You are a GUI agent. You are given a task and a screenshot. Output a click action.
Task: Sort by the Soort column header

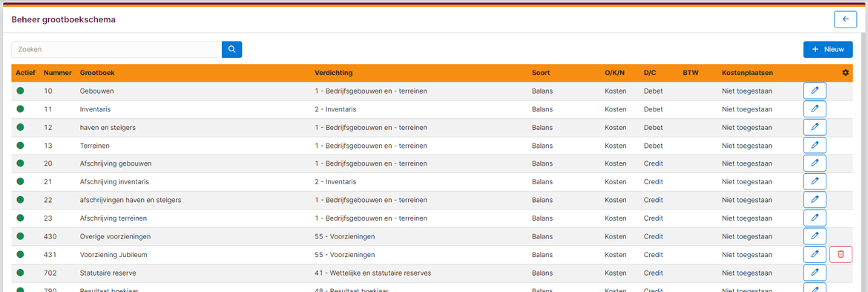point(541,73)
